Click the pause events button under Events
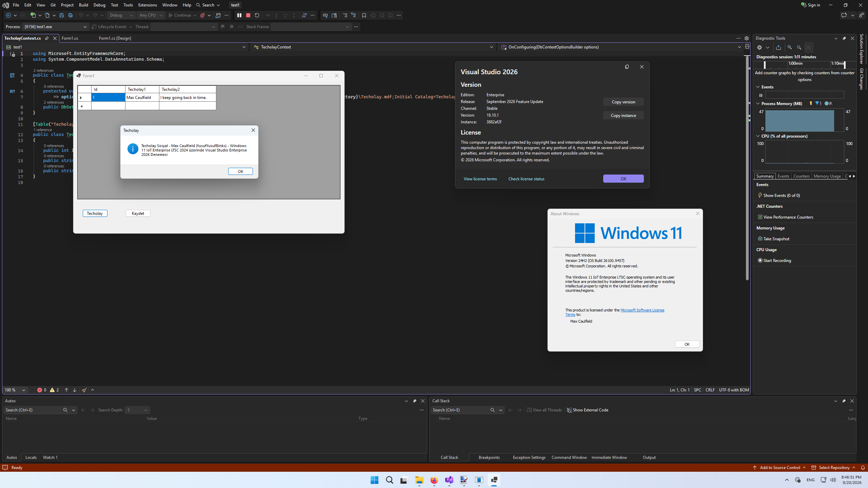Screen dimensions: 868x488 pos(761,95)
